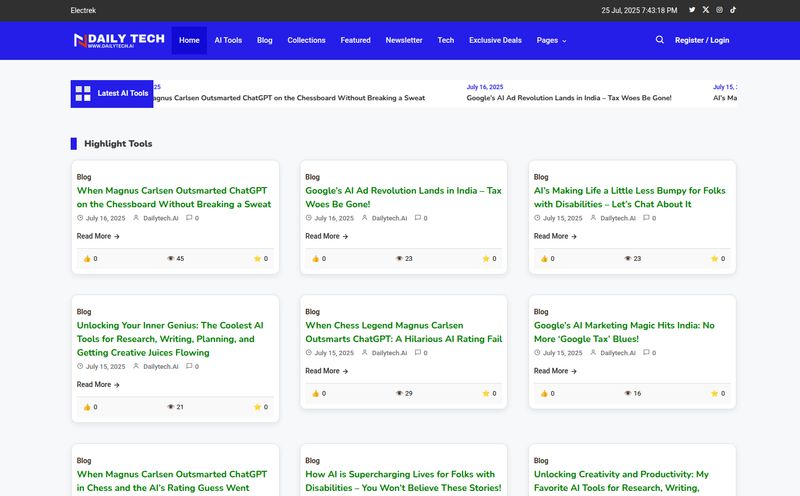The image size is (800, 496).
Task: Open title 'AI's Making Life a Little Less Bumpy'
Action: coord(630,197)
